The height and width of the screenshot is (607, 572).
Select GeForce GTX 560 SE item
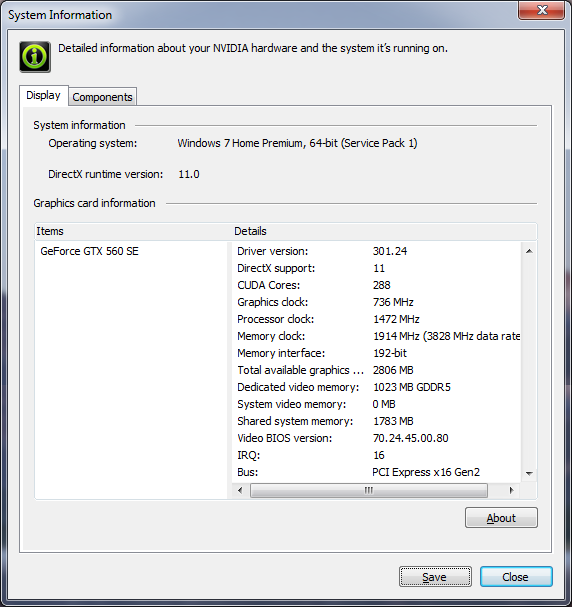coord(89,251)
